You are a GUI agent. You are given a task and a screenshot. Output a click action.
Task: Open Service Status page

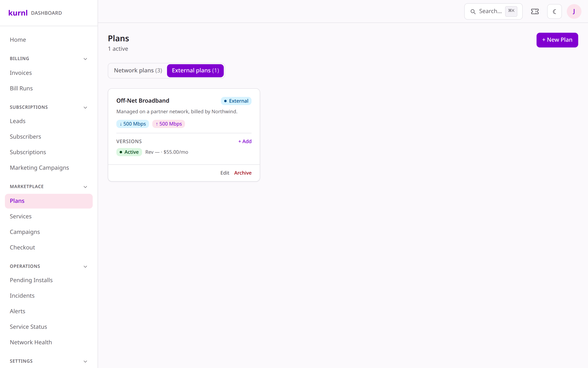pos(49,327)
